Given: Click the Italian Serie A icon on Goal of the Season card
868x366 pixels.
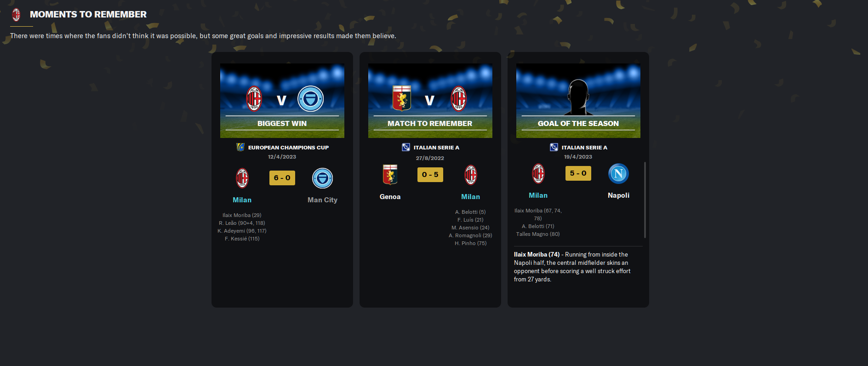Looking at the screenshot, I should click(x=554, y=147).
